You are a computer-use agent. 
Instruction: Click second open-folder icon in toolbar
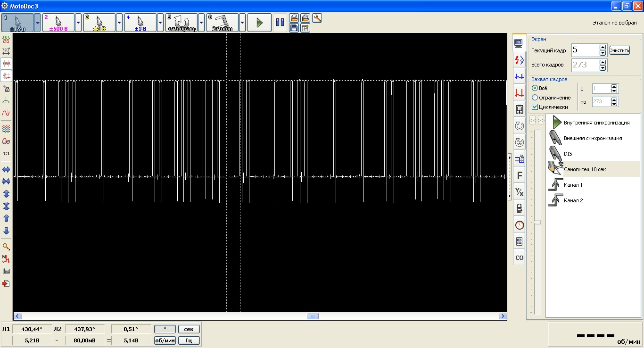[x=305, y=18]
